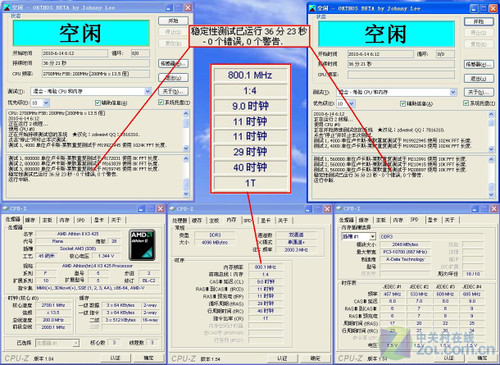This screenshot has height=365, width=500.
Task: Click start button in left ORTHOS window
Action: (173, 21)
